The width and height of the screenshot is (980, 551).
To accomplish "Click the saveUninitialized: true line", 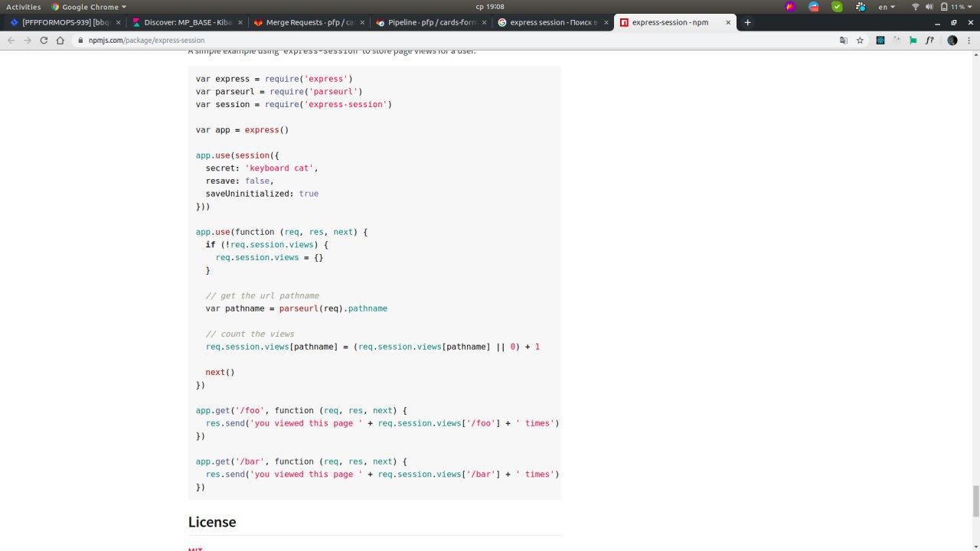I will [262, 194].
